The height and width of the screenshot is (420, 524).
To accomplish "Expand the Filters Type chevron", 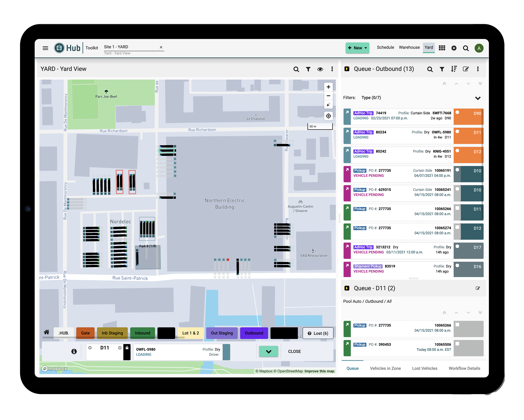I will (478, 98).
